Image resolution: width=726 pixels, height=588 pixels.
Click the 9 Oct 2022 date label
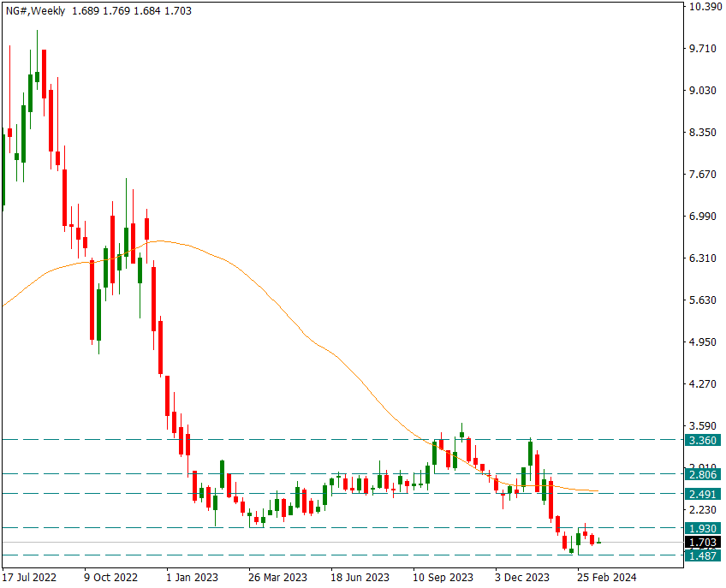(x=110, y=578)
